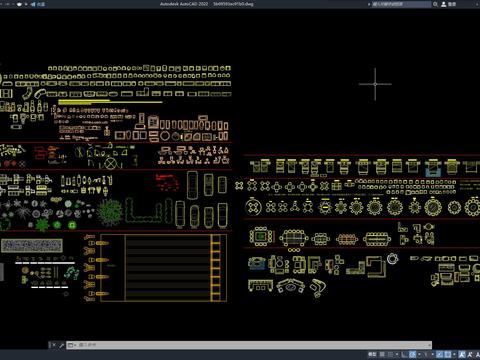Select the green tree plant block
Viewport: 480px width, 360px height.
pyautogui.click(x=109, y=212)
